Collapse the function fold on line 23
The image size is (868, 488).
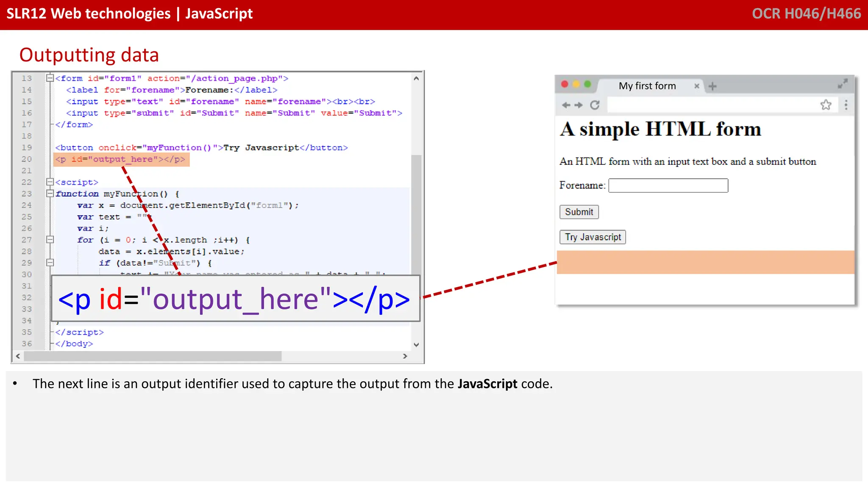(50, 193)
